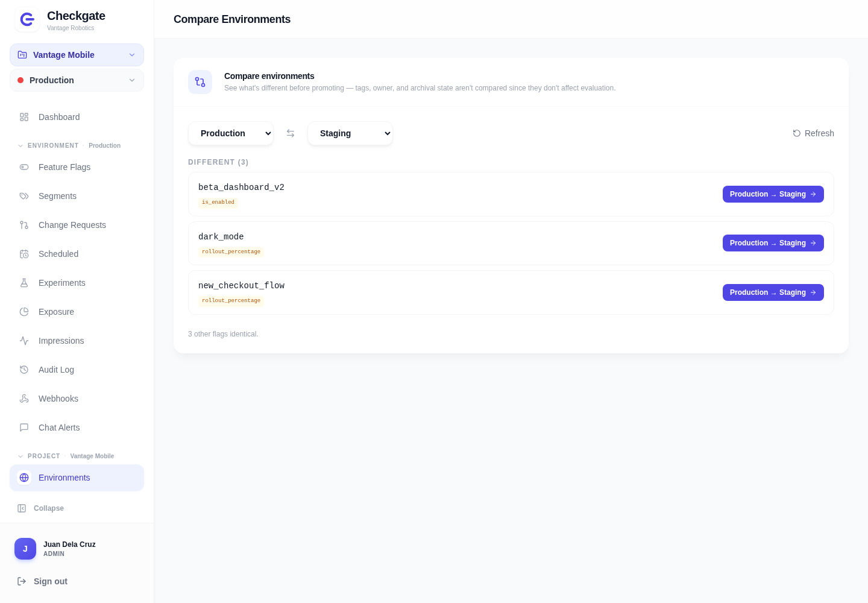Click the swap environments arrows icon
Viewport: 868px width, 603px height.
coord(291,133)
